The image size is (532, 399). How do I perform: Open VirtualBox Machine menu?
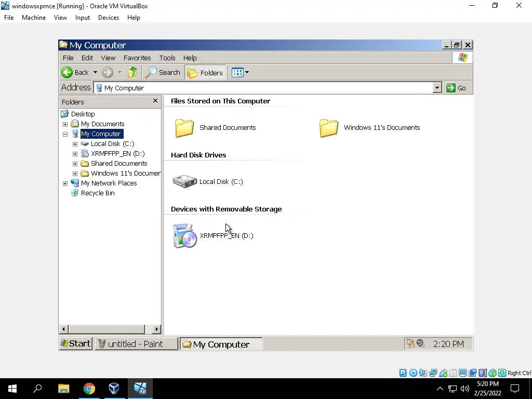tap(34, 18)
